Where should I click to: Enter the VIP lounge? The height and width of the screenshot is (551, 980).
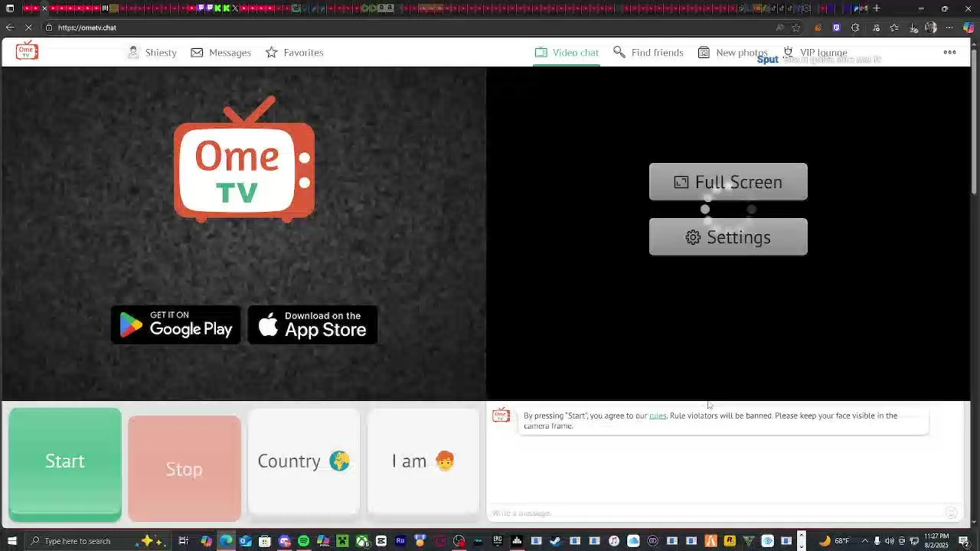click(815, 52)
